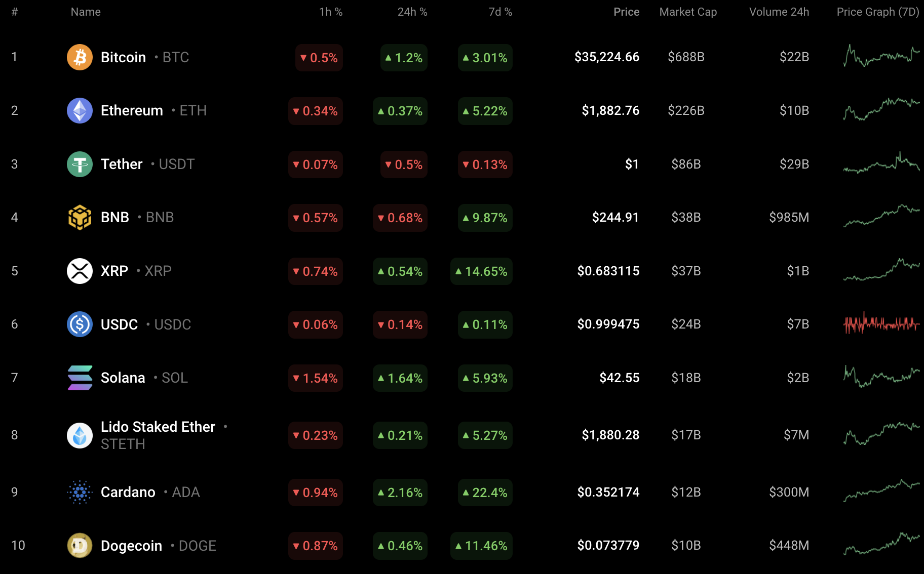
Task: Open Bitcoin's 7-day price graph
Action: tap(881, 56)
